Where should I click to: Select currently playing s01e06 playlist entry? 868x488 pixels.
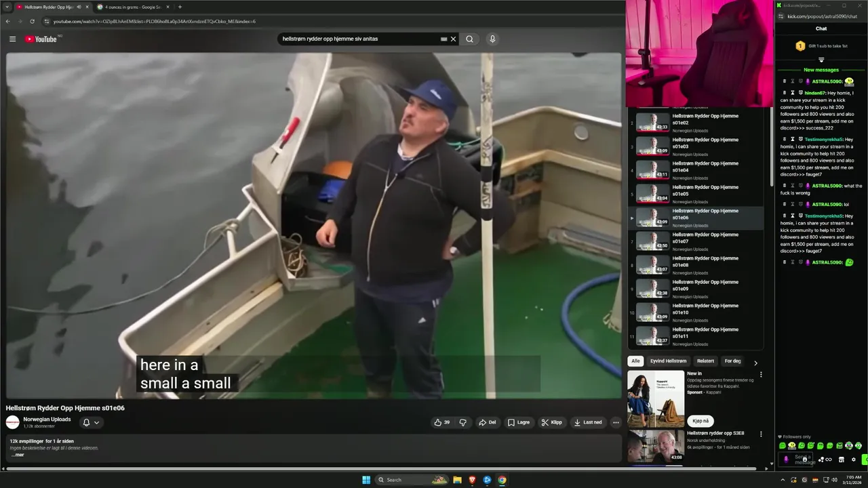click(696, 218)
